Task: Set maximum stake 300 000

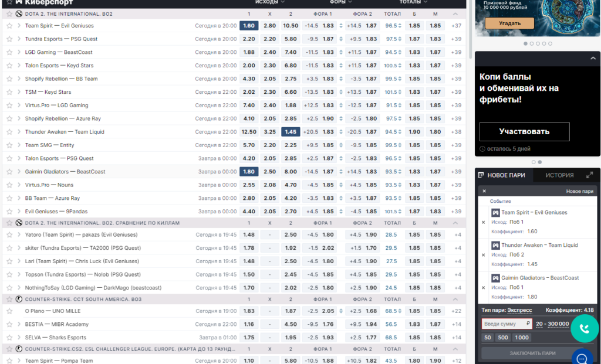Action: point(558,324)
